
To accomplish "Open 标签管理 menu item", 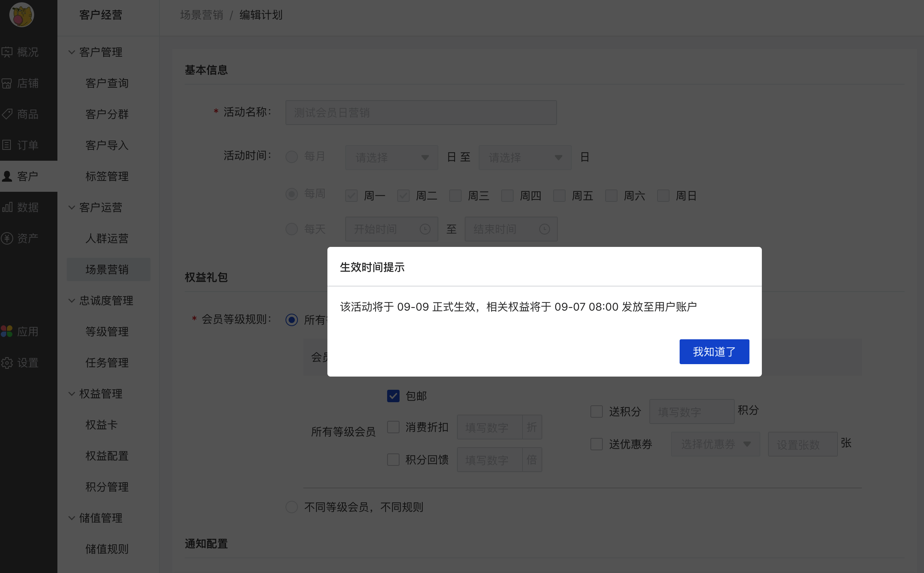I will (x=107, y=176).
